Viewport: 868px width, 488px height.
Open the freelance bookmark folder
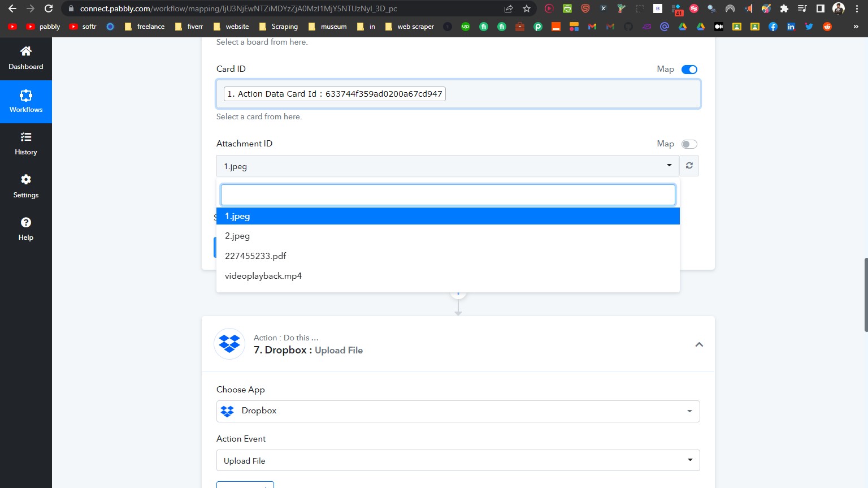coord(145,27)
